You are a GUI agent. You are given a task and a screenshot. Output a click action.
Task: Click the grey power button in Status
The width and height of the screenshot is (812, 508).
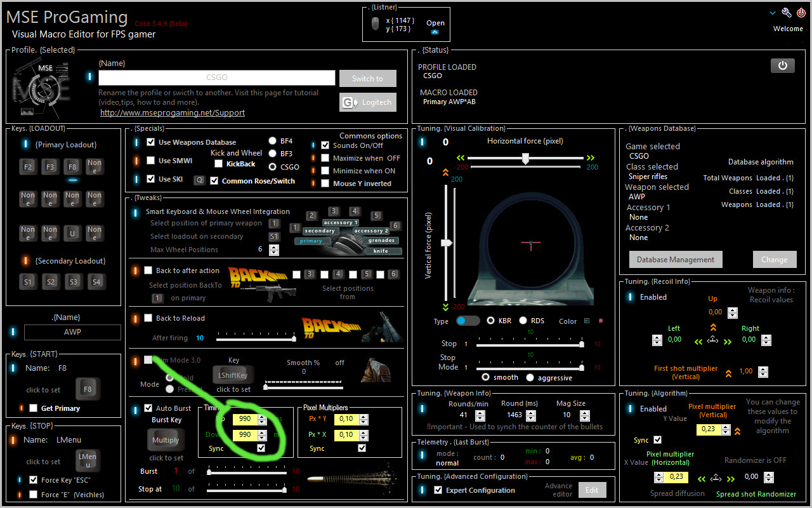pyautogui.click(x=782, y=65)
